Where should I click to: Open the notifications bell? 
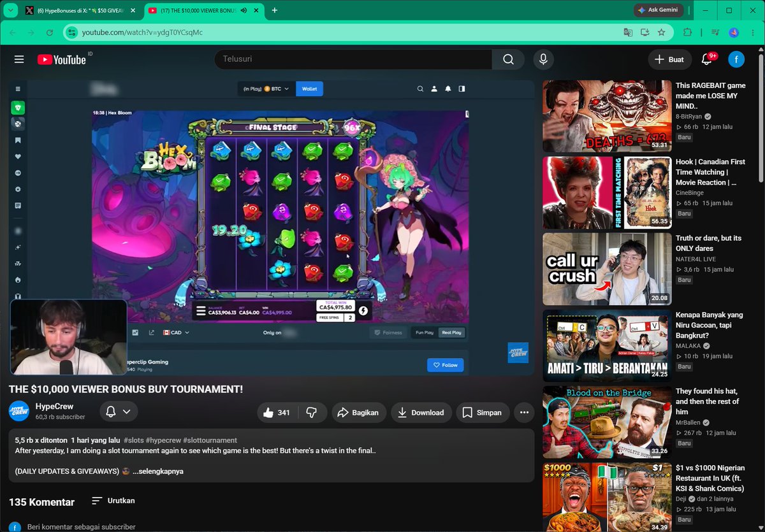coord(706,59)
